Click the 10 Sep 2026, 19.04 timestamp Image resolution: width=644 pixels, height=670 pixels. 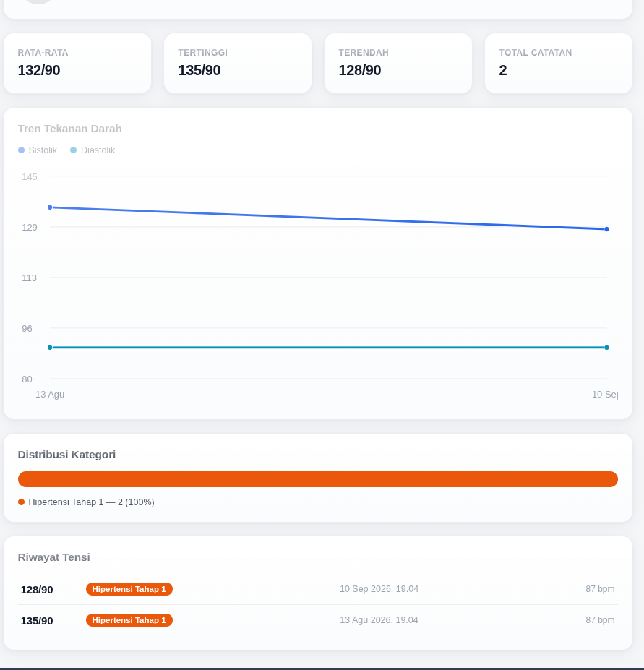(379, 589)
